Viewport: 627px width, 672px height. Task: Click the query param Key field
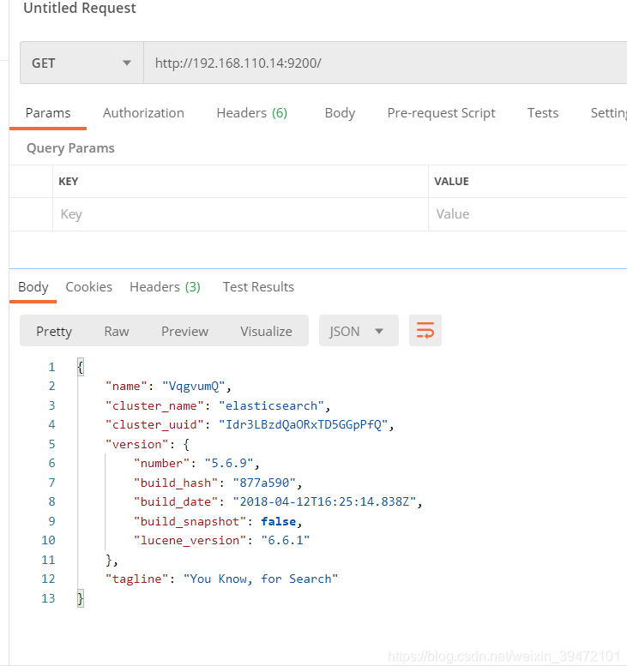coord(240,214)
